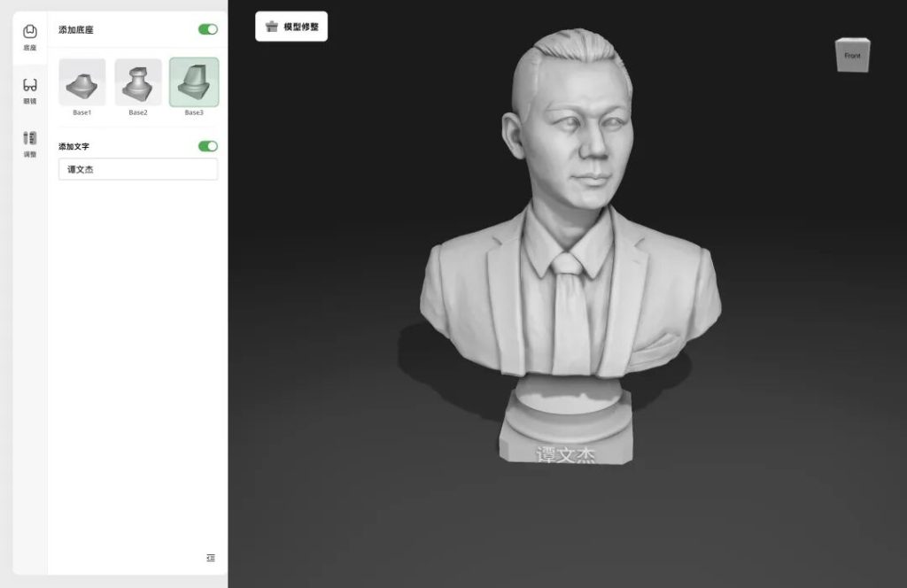The height and width of the screenshot is (588, 907).
Task: Select the Base1 pedestal thumbnail
Action: point(82,82)
